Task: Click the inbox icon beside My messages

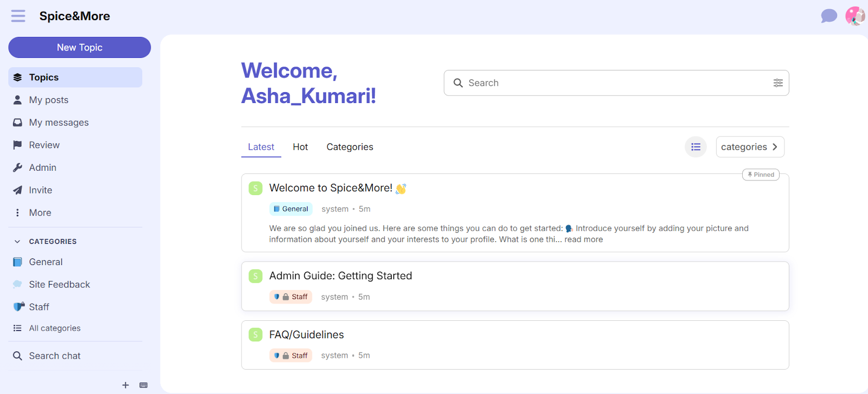Action: point(18,122)
